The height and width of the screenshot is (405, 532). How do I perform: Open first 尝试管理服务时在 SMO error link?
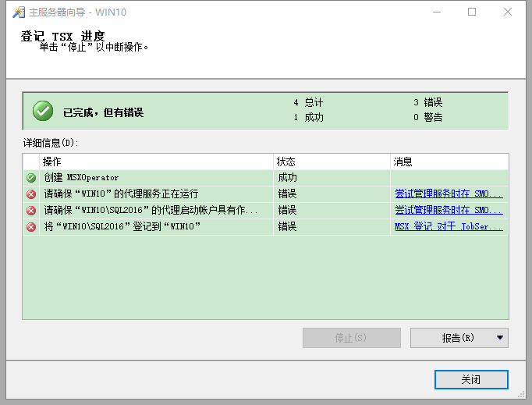449,194
